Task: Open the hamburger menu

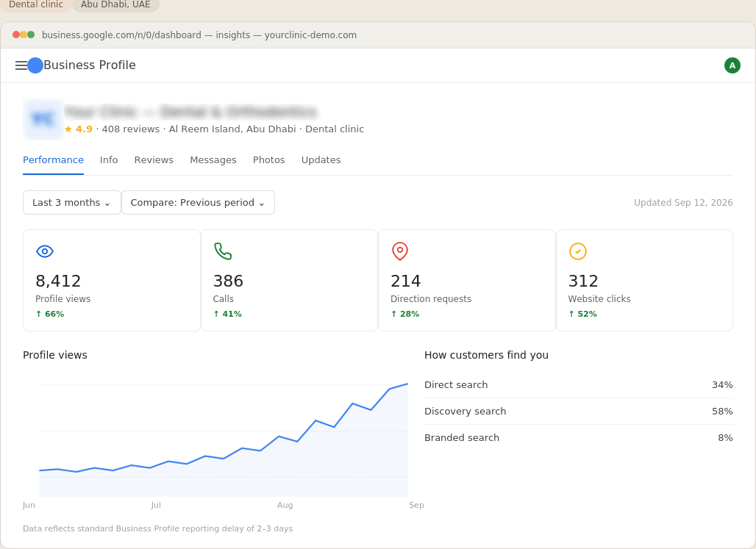Action: [x=21, y=65]
